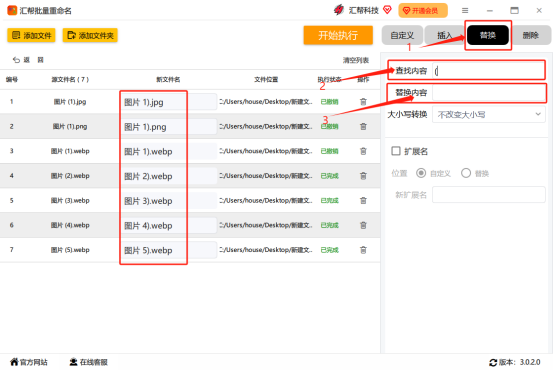Maximize the application window
This screenshot has height=370, width=554.
point(514,11)
